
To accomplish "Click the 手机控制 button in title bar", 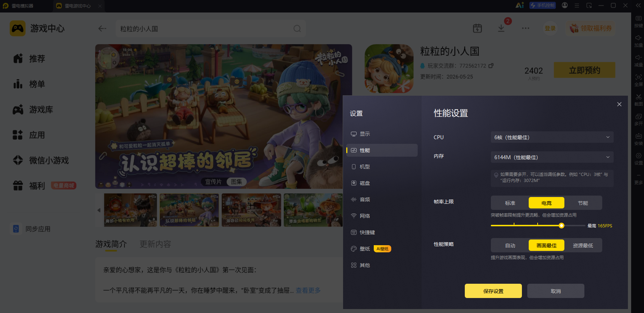I will 543,5.
